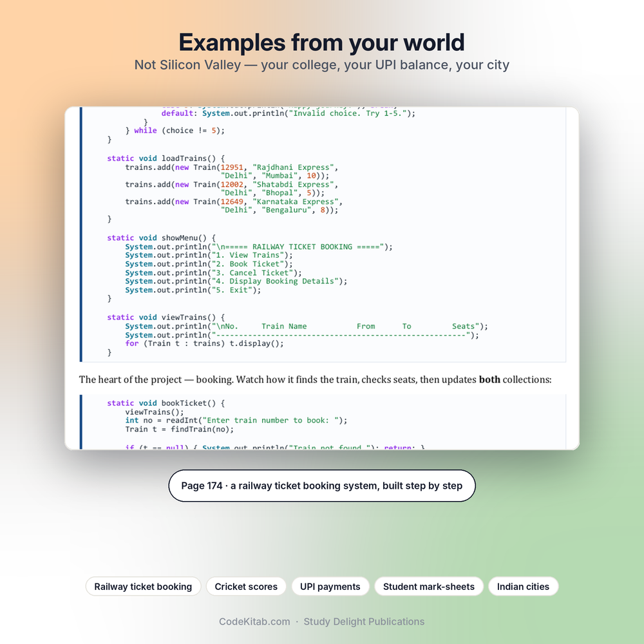Click the 'for (Train t : trains)' line

coord(205,343)
